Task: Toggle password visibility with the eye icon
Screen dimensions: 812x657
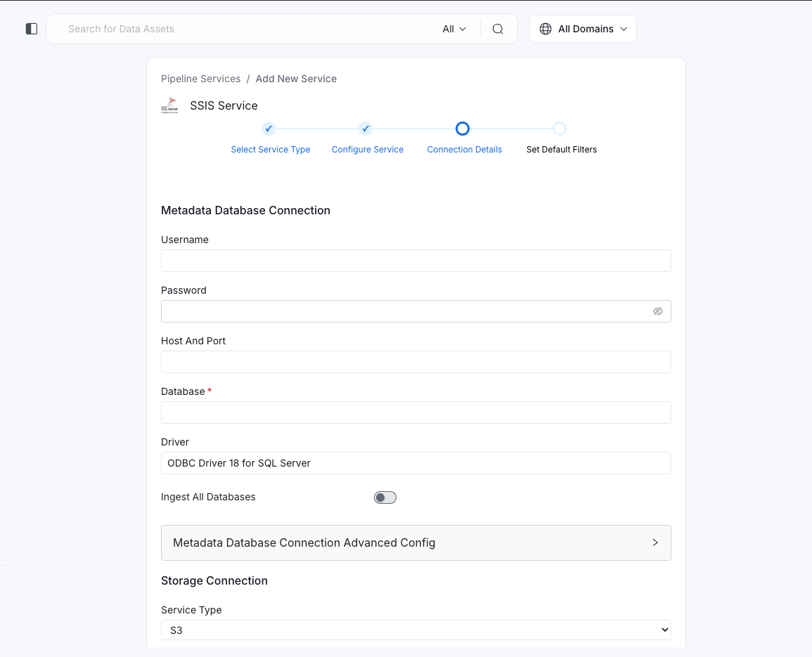Action: tap(658, 311)
